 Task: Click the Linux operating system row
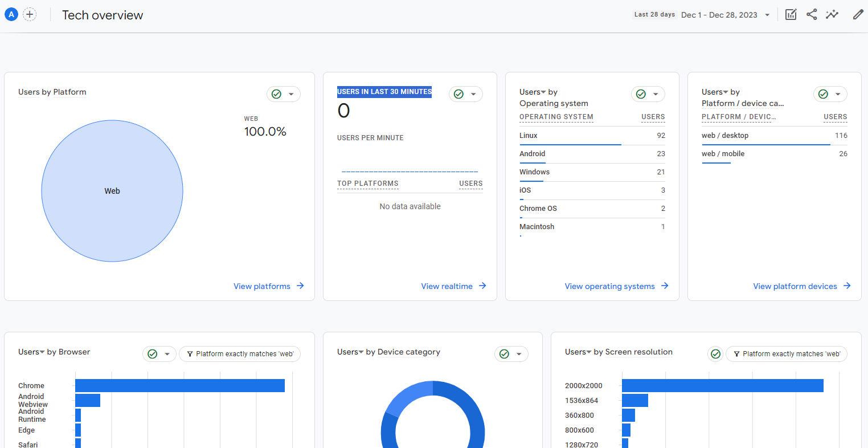(592, 136)
